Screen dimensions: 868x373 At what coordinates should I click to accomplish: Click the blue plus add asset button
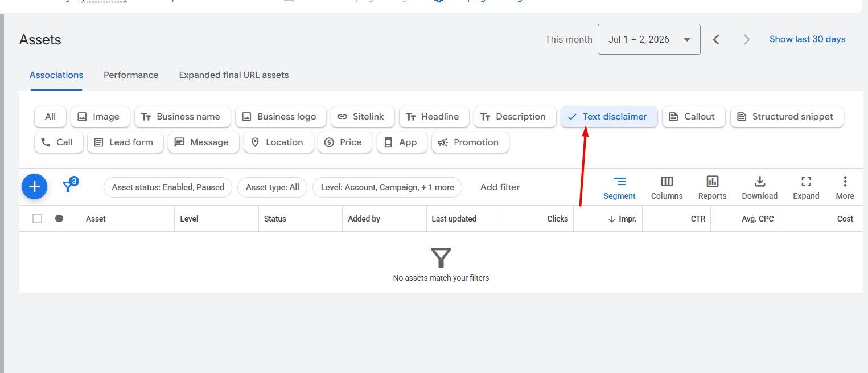(x=34, y=186)
